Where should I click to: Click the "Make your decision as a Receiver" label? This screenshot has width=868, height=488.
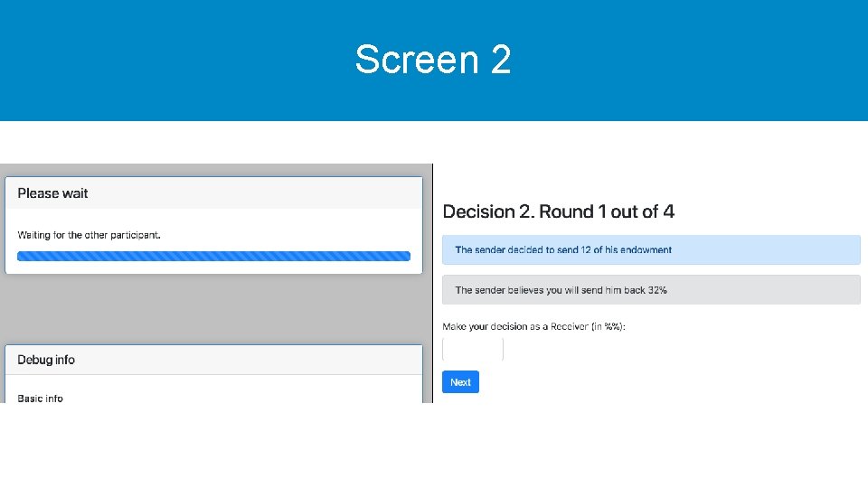pos(533,326)
